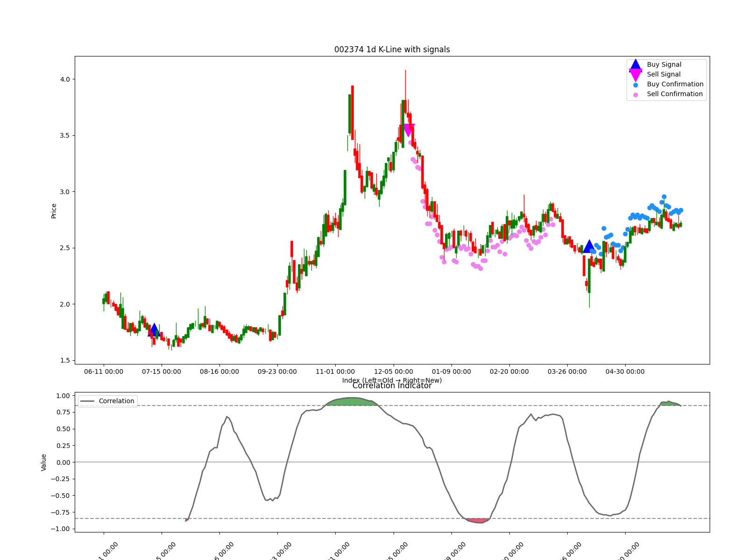Viewport: 747px width, 560px height.
Task: Click the Correlation legend entry
Action: tap(108, 401)
